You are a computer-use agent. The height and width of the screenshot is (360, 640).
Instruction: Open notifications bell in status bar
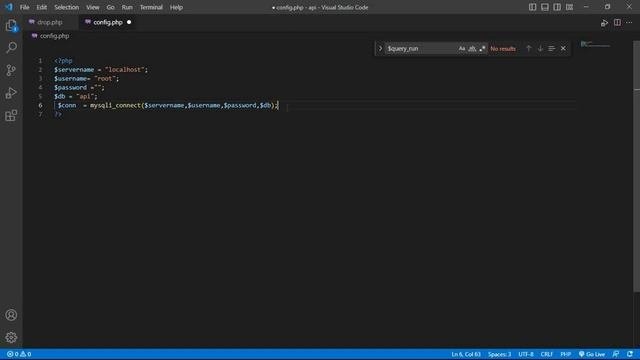630,354
